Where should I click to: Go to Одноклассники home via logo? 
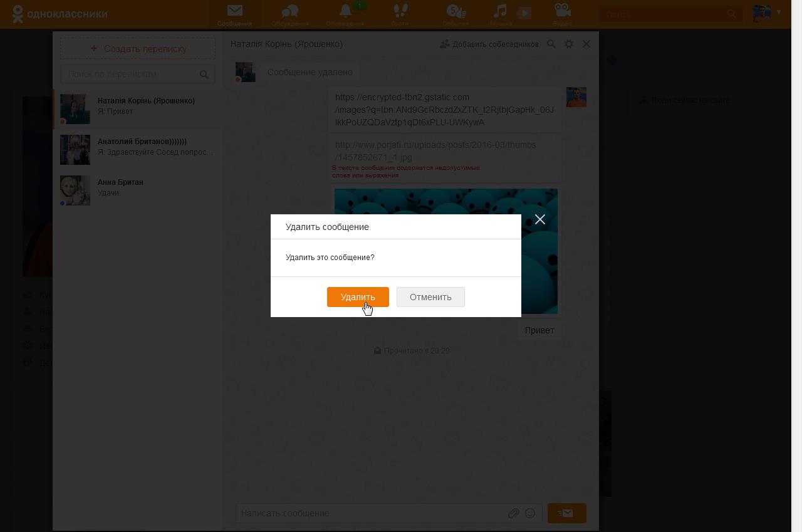60,14
